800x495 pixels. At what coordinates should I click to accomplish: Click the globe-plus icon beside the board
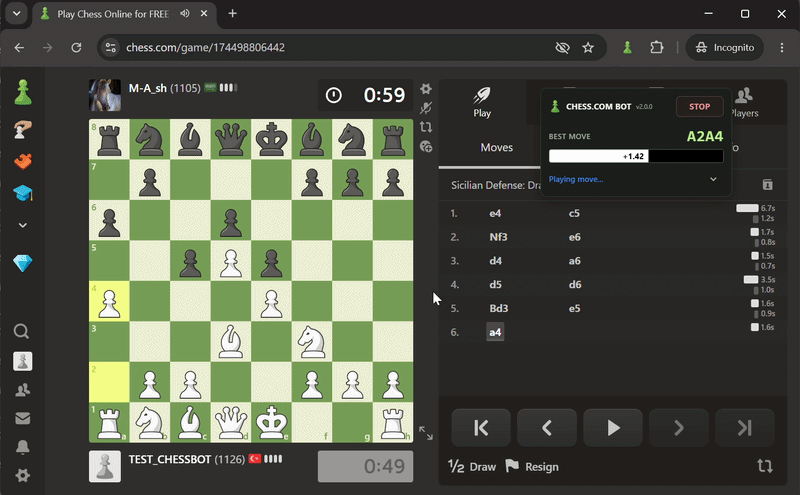426,147
